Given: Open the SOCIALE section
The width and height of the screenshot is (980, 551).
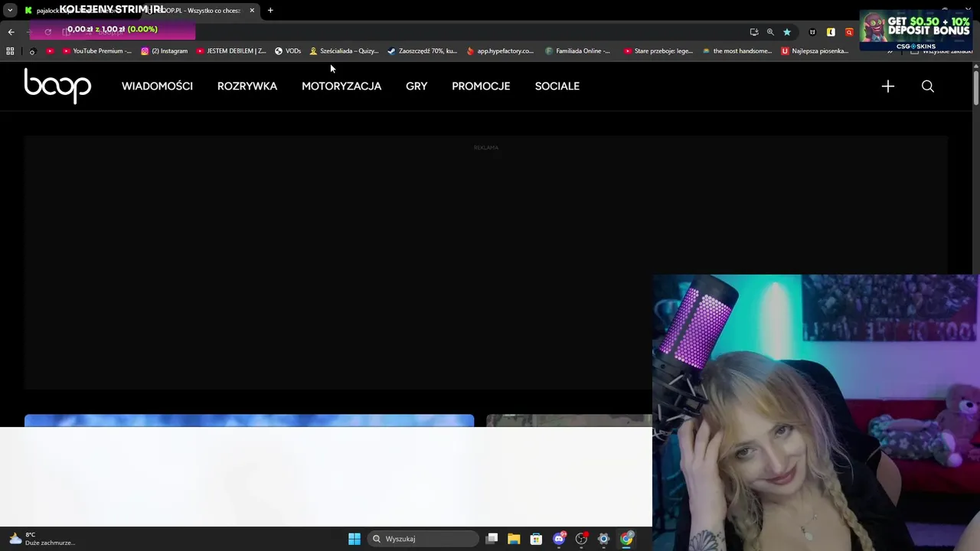Looking at the screenshot, I should coord(557,86).
